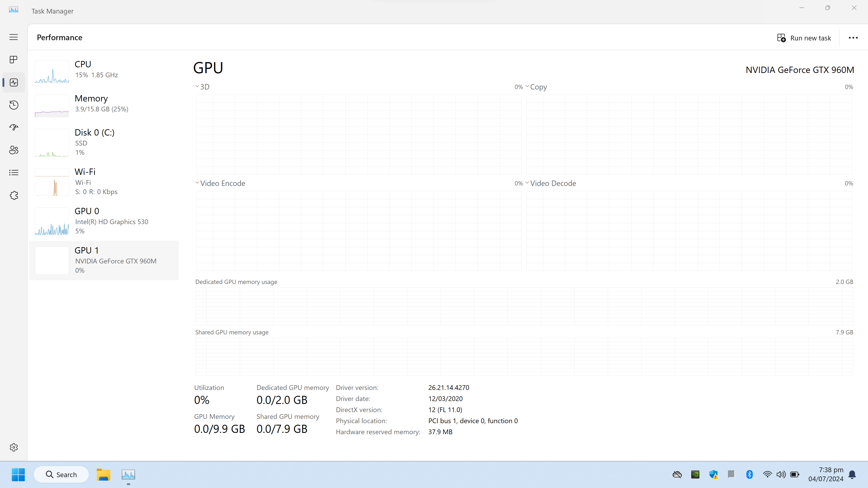
Task: Click hardware reserved memory value 37.9 MB
Action: point(440,432)
